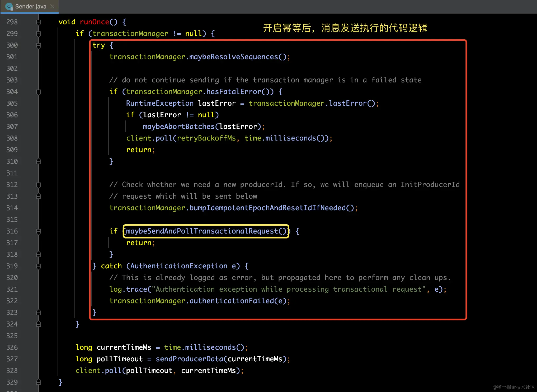The height and width of the screenshot is (392, 537).
Task: Close the Sender.java tab
Action: pos(52,6)
